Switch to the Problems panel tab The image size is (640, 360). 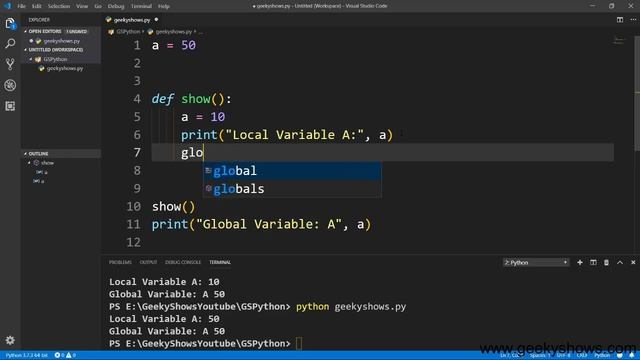[x=120, y=262]
